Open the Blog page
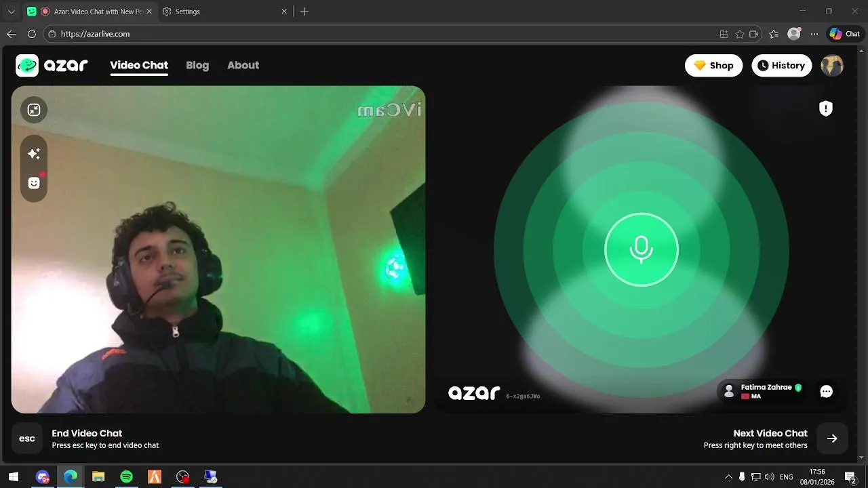 [197, 66]
